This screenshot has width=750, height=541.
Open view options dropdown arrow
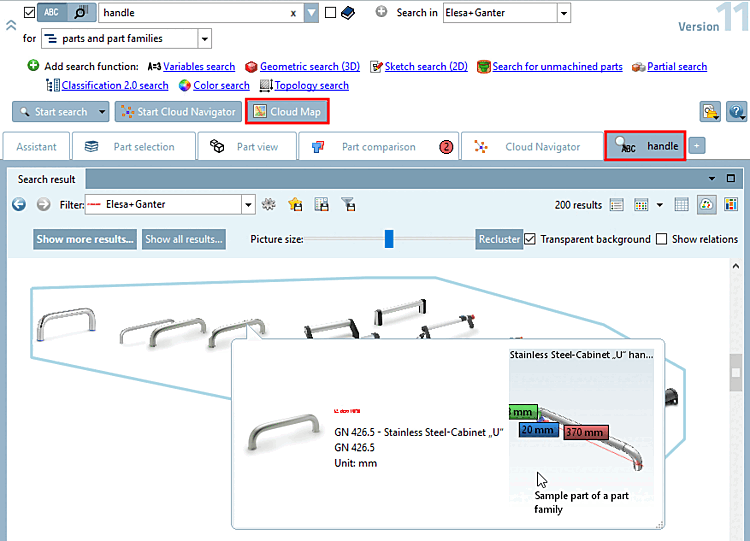(x=660, y=205)
